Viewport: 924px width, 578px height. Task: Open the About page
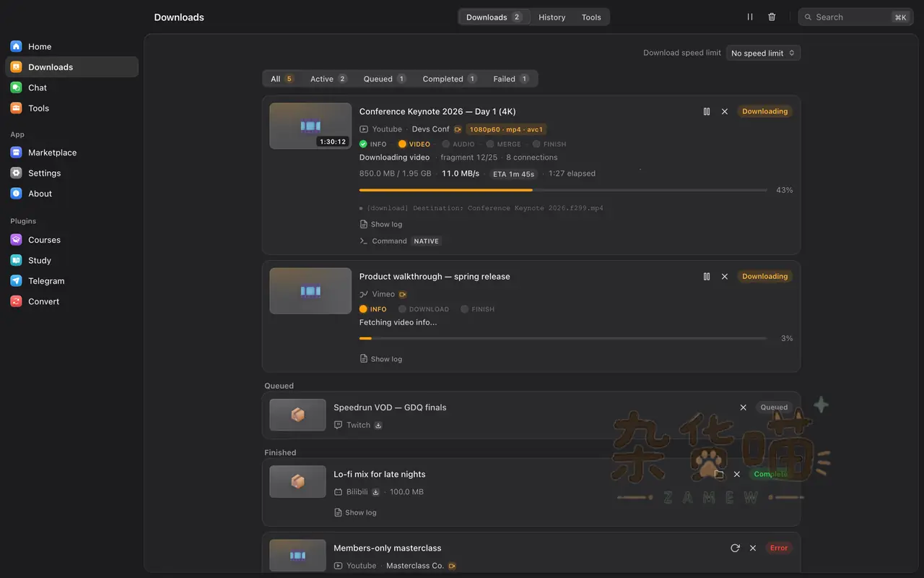click(71, 194)
